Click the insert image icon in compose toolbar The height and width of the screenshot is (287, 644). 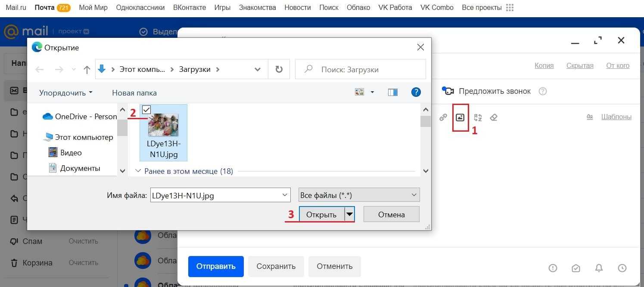click(460, 117)
